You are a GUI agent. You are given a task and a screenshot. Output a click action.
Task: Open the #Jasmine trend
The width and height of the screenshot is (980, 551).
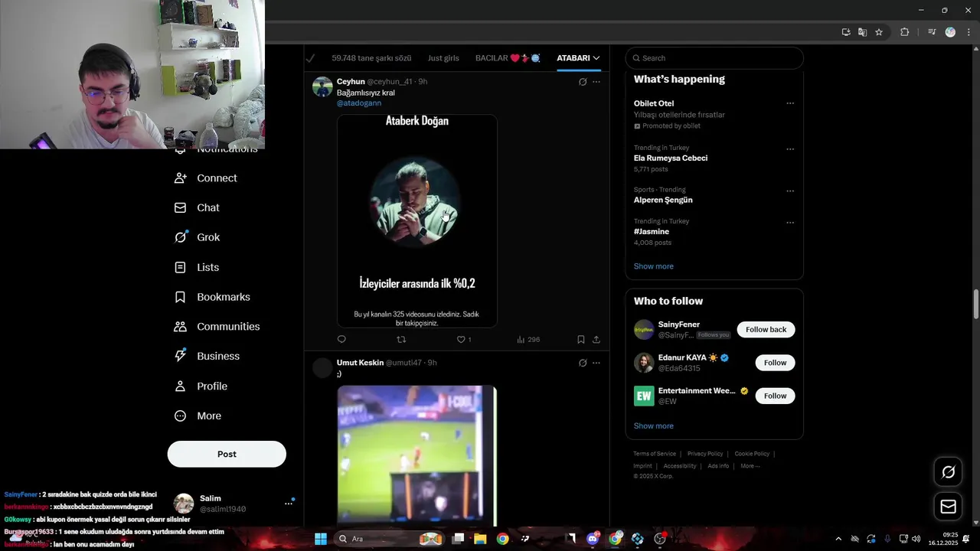pyautogui.click(x=652, y=231)
